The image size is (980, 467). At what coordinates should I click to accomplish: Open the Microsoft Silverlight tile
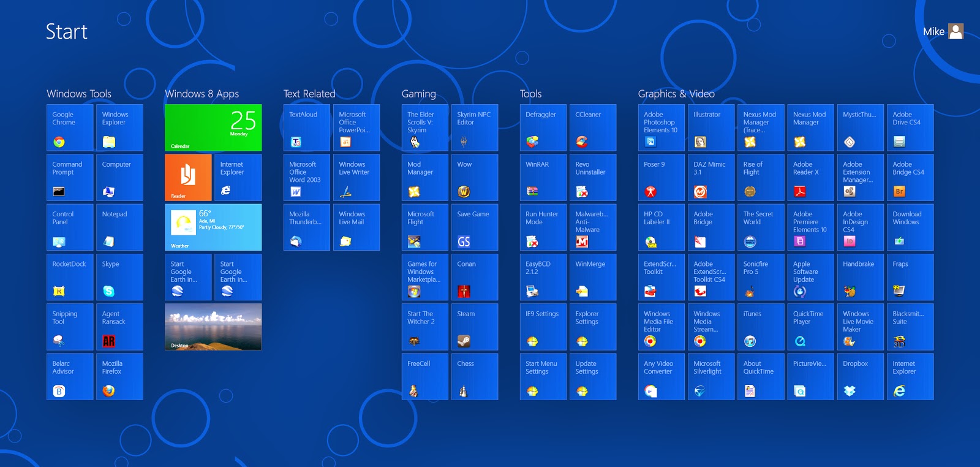pos(711,376)
